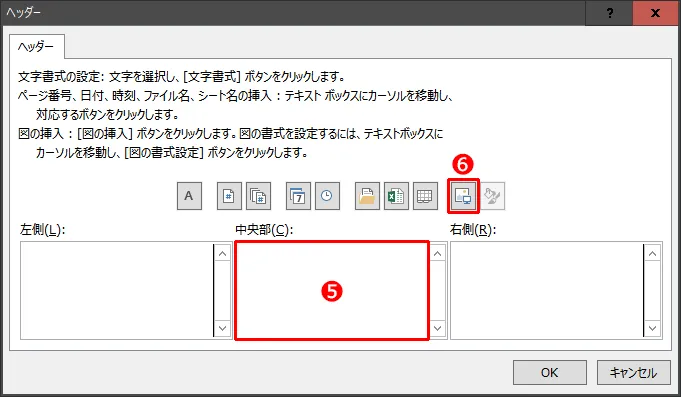Confirm with the OK button
Screen dimensions: 681x397
[550, 372]
